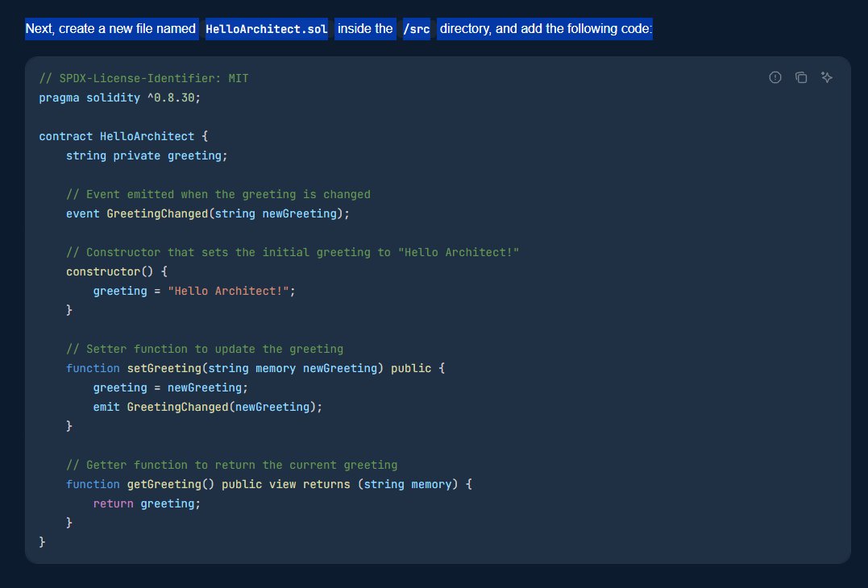Click the "Constructor that sets the initial greeting" comment
This screenshot has height=588, width=868.
(x=293, y=253)
